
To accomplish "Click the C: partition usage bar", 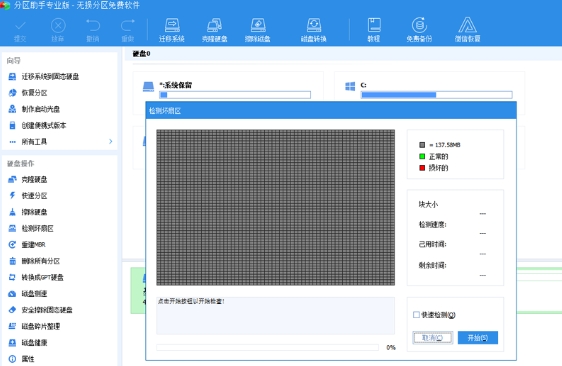I will tap(436, 95).
